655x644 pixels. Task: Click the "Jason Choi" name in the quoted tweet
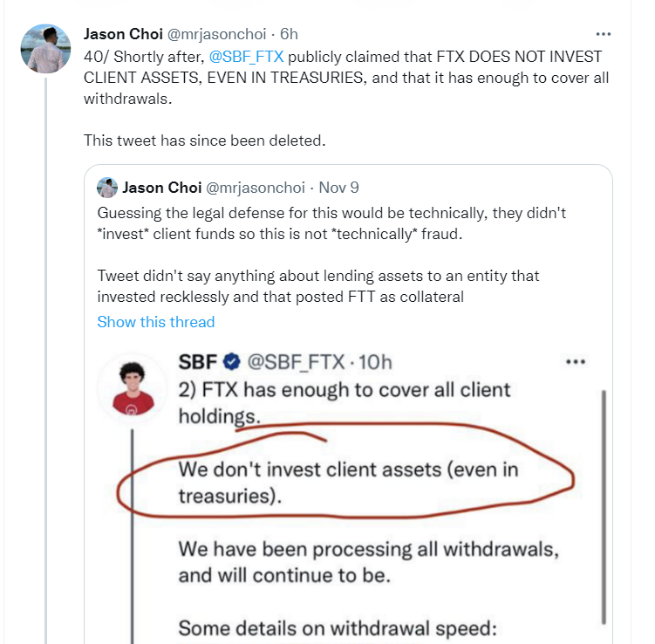tap(162, 188)
